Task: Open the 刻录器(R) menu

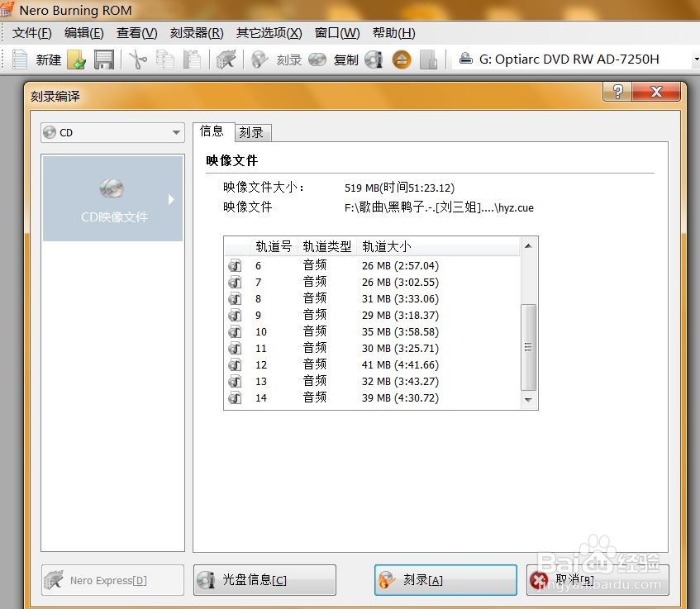Action: pyautogui.click(x=197, y=33)
